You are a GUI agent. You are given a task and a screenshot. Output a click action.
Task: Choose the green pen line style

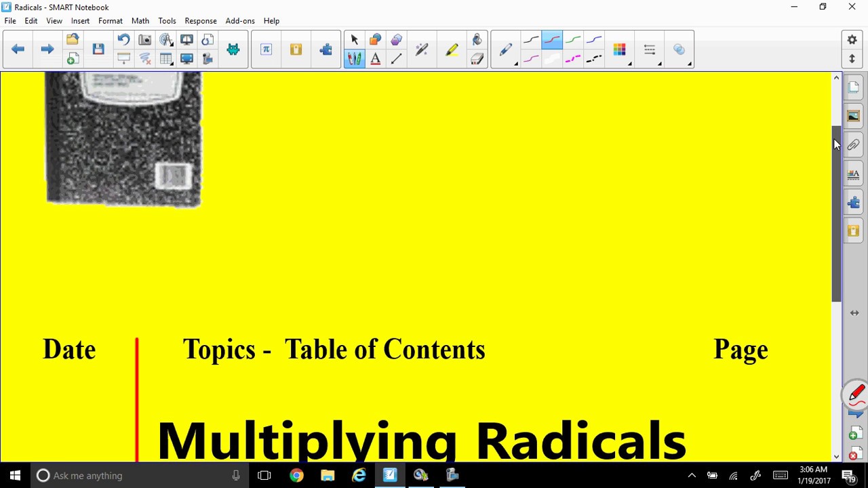point(573,40)
